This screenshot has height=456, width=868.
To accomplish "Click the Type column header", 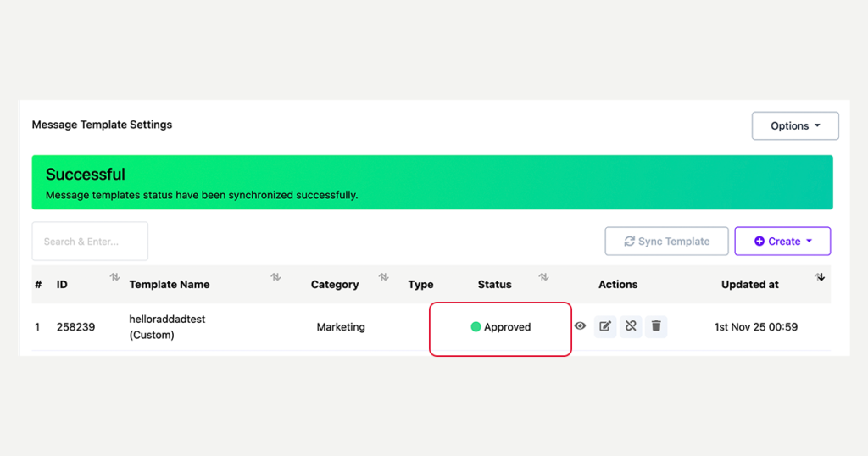I will click(420, 285).
